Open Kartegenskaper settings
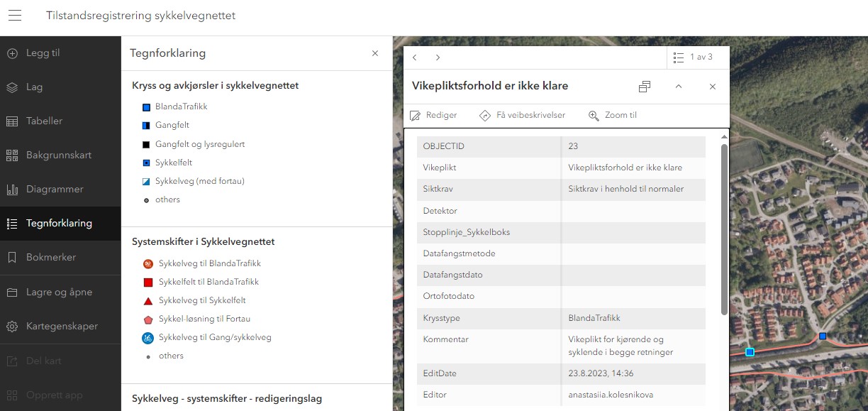 pos(62,327)
